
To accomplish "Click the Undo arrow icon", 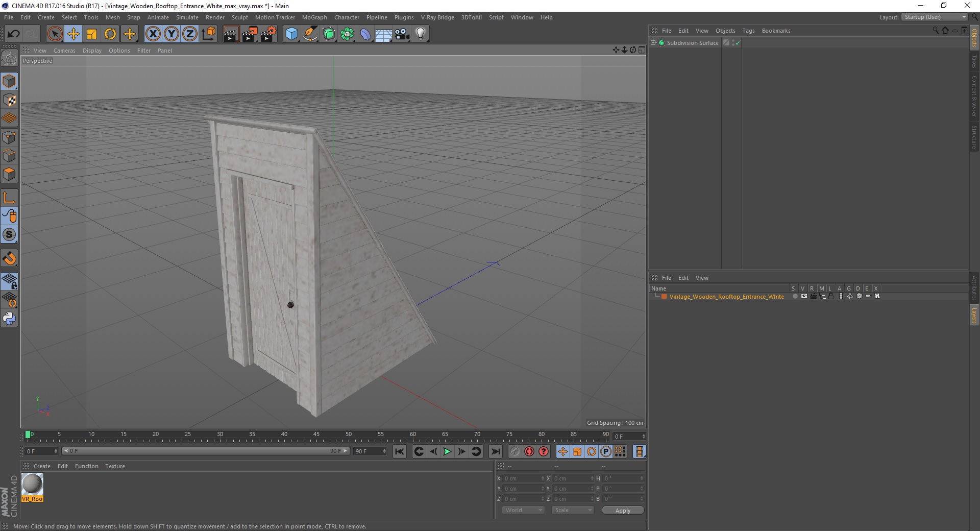I will pyautogui.click(x=13, y=34).
